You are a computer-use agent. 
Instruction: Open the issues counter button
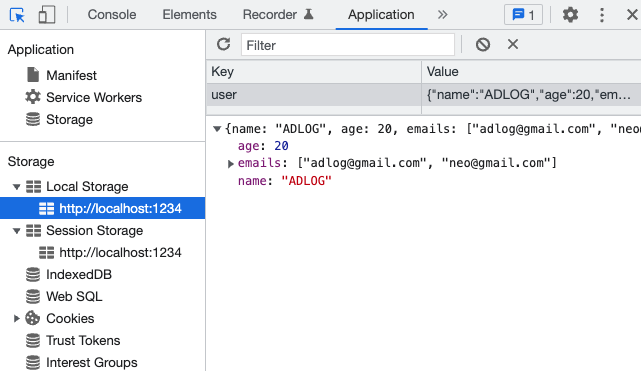pyautogui.click(x=523, y=15)
